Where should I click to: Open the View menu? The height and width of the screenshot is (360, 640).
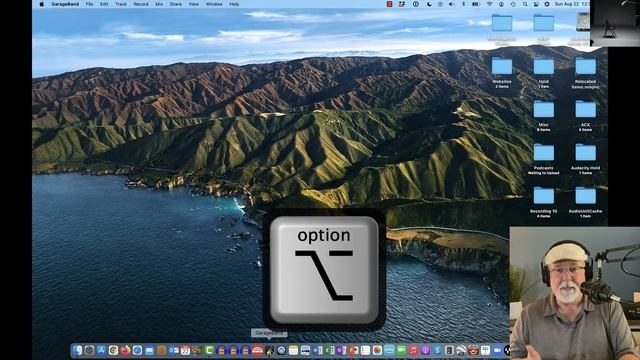[193, 4]
